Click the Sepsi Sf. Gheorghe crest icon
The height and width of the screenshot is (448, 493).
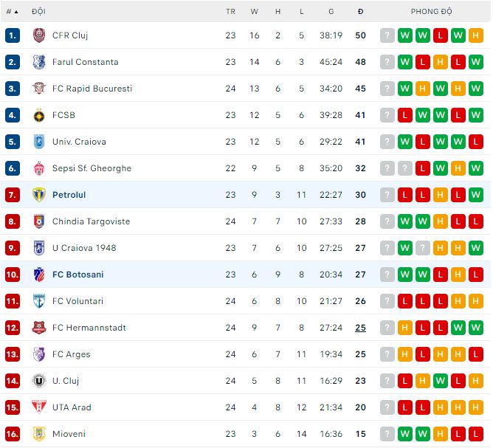click(x=39, y=168)
